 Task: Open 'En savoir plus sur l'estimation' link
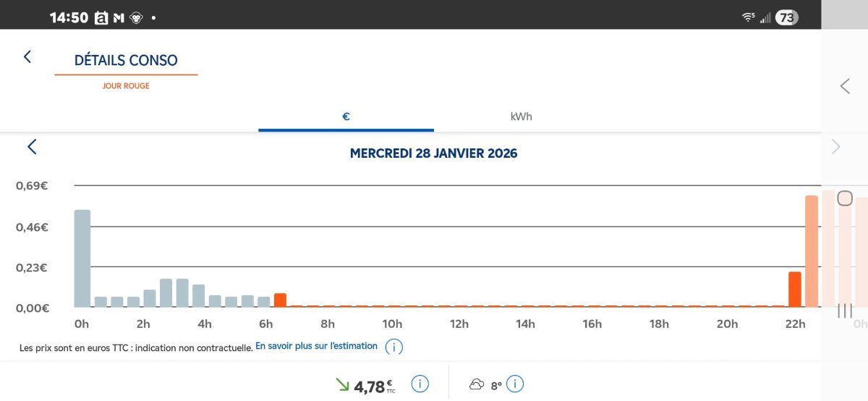coord(316,346)
